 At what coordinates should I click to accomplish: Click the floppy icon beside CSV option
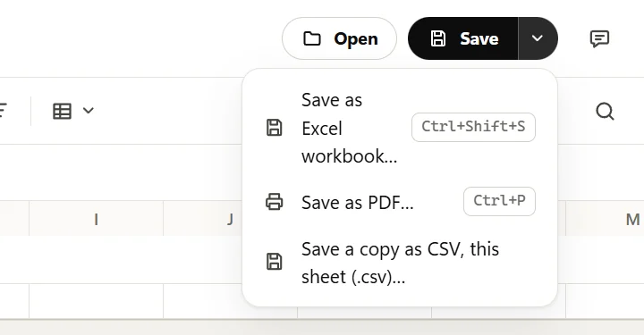(x=275, y=262)
